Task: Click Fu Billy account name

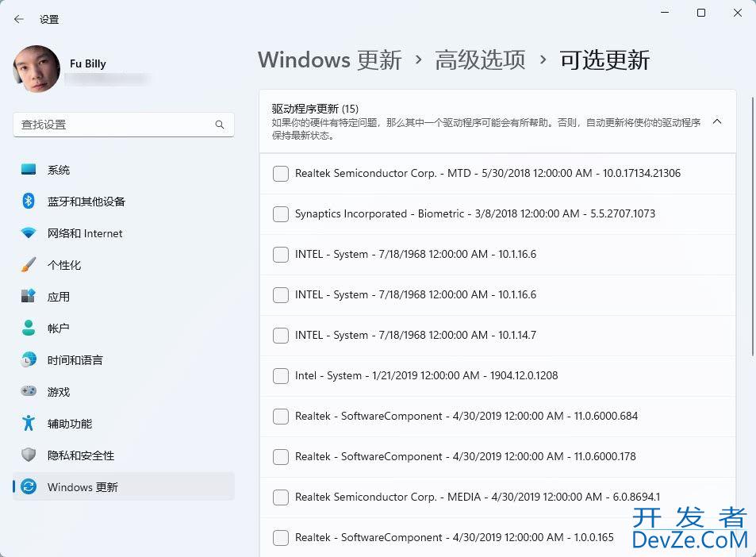Action: 88,63
